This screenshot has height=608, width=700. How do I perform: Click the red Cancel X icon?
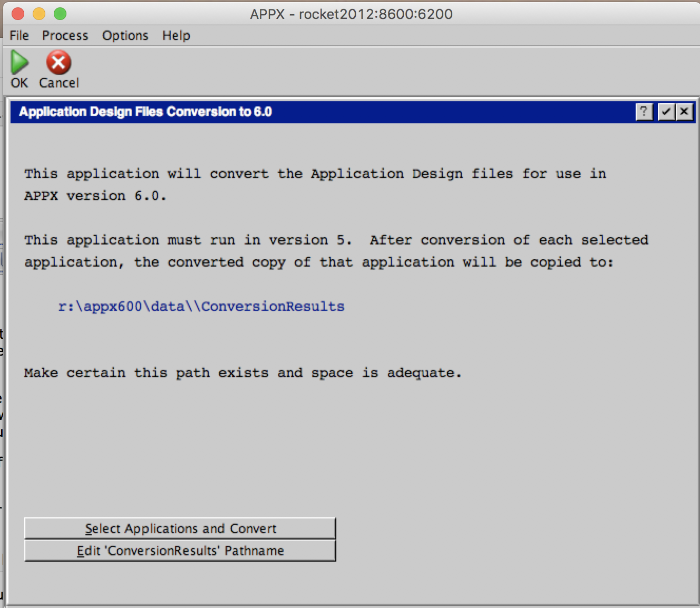59,63
